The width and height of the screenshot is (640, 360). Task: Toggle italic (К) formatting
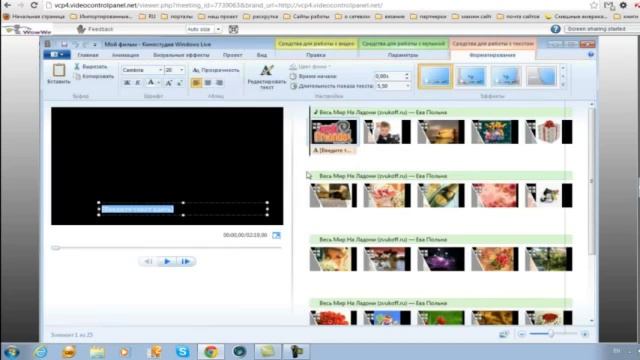138,83
